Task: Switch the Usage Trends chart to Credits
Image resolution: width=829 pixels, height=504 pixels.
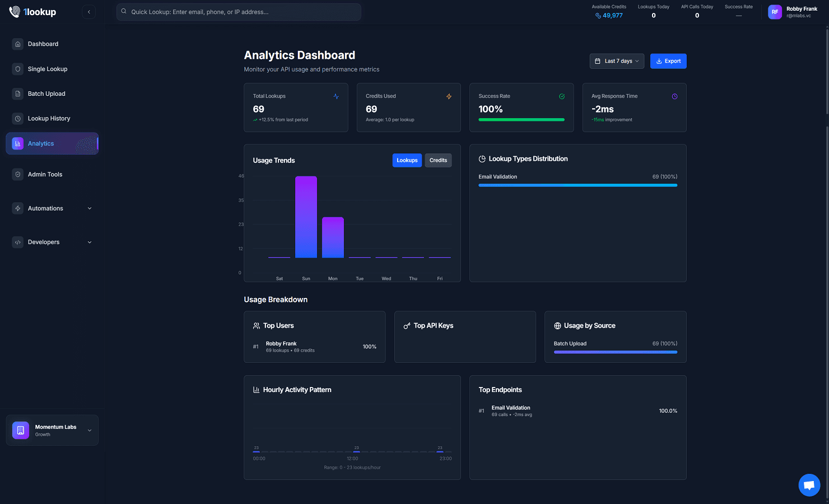Action: (438, 160)
